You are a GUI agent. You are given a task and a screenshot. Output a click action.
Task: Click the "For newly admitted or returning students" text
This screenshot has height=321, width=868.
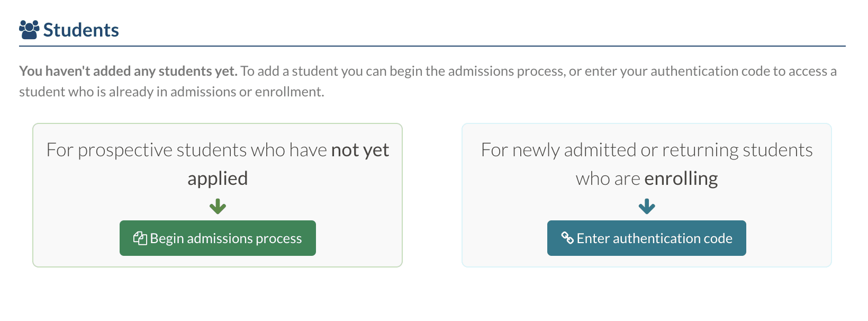pos(647,150)
